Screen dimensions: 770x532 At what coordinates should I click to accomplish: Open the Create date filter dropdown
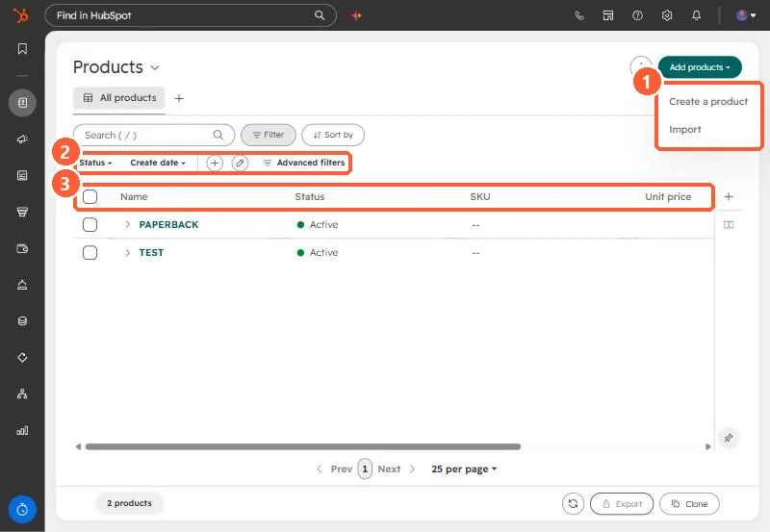(158, 163)
